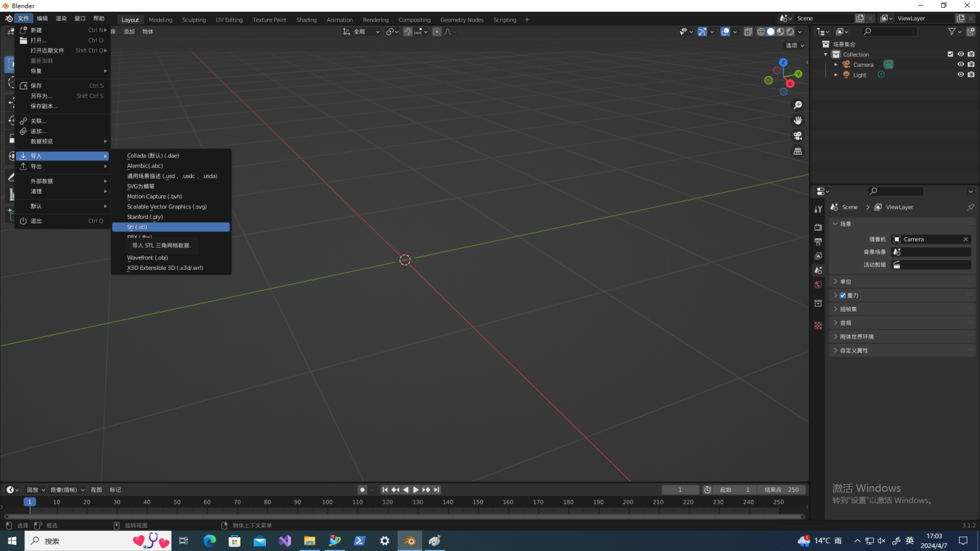This screenshot has height=551, width=980.
Task: Open the Options (选项) dropdown in viewport
Action: [x=794, y=45]
